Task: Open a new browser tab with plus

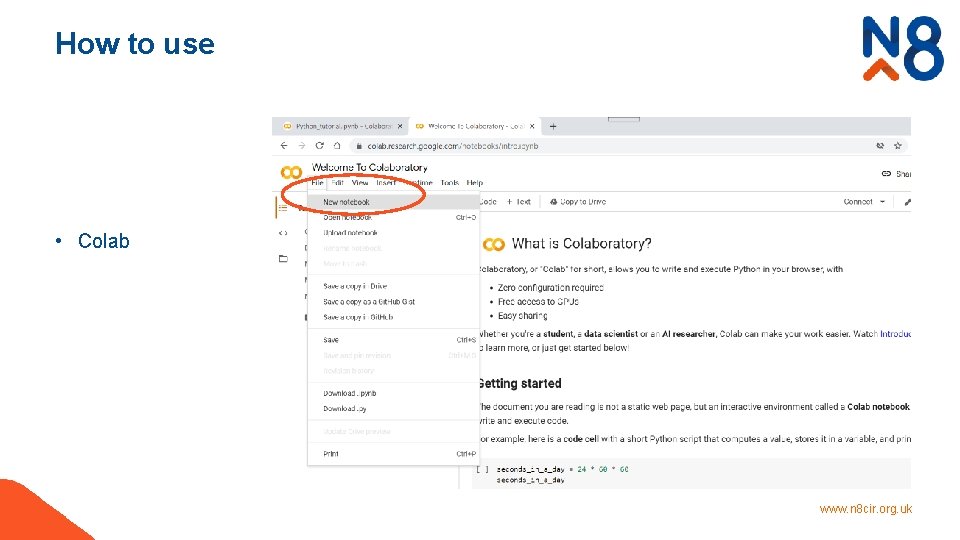Action: [553, 126]
